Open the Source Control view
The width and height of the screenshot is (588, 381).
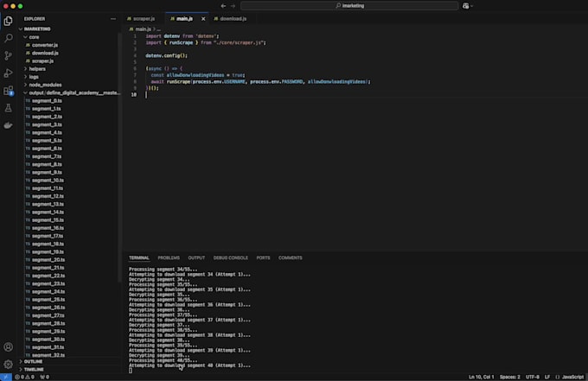pyautogui.click(x=9, y=55)
